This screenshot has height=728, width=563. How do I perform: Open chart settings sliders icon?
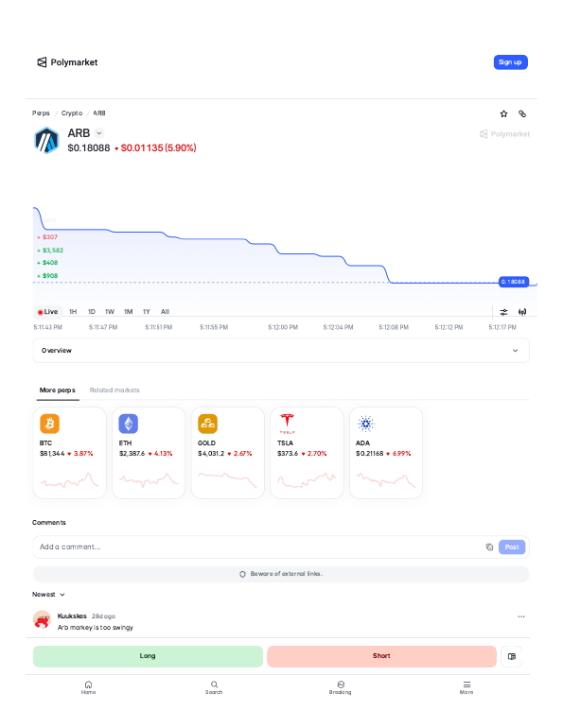tap(503, 312)
